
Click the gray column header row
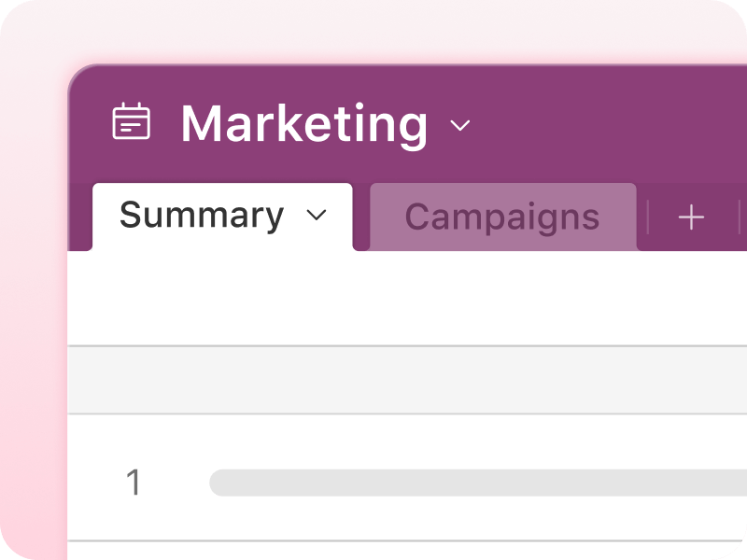point(407,380)
